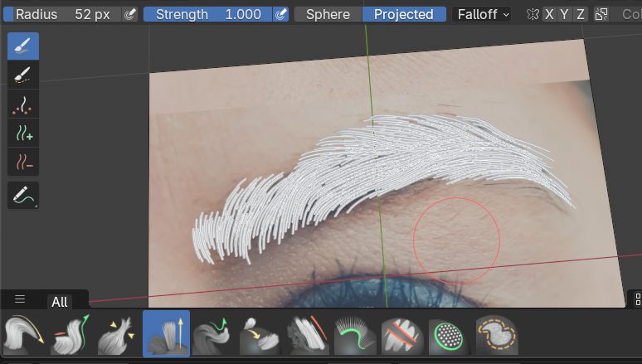This screenshot has height=364, width=642.
Task: Select the red remove curves tool
Action: point(23,161)
